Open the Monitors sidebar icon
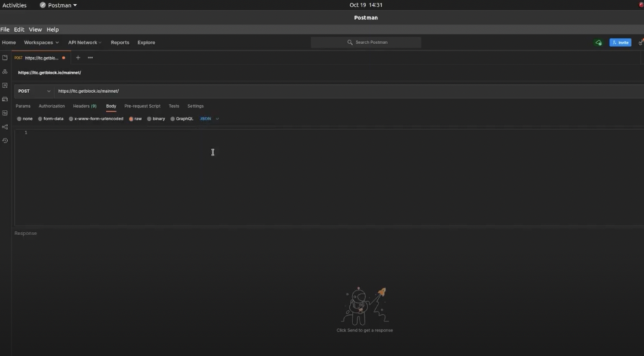 pos(5,113)
